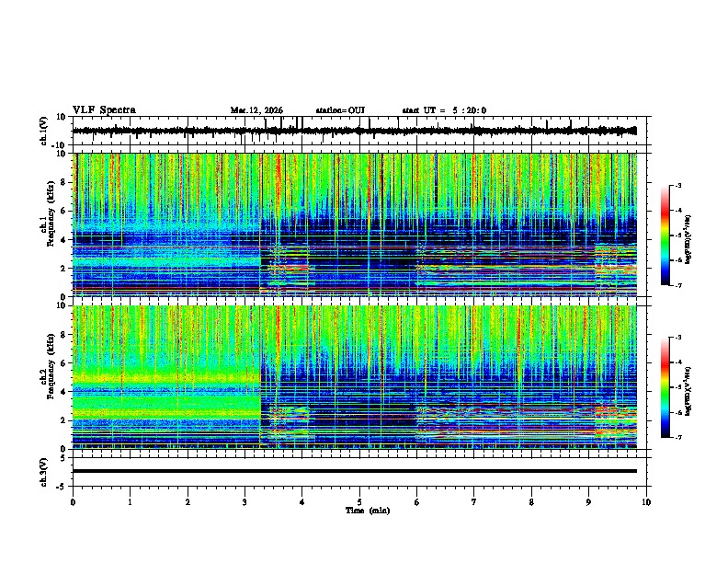Click the "Time (min)" axis label
The height and width of the screenshot is (563, 728).
click(368, 511)
